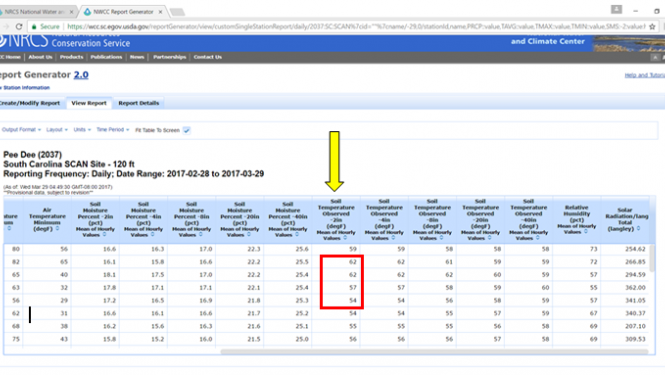Sort Solar Radiation/langley Total column icon
665x375 pixels.
(x=638, y=229)
